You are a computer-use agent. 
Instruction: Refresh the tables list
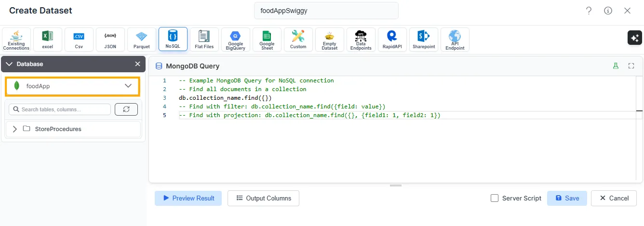tap(126, 109)
